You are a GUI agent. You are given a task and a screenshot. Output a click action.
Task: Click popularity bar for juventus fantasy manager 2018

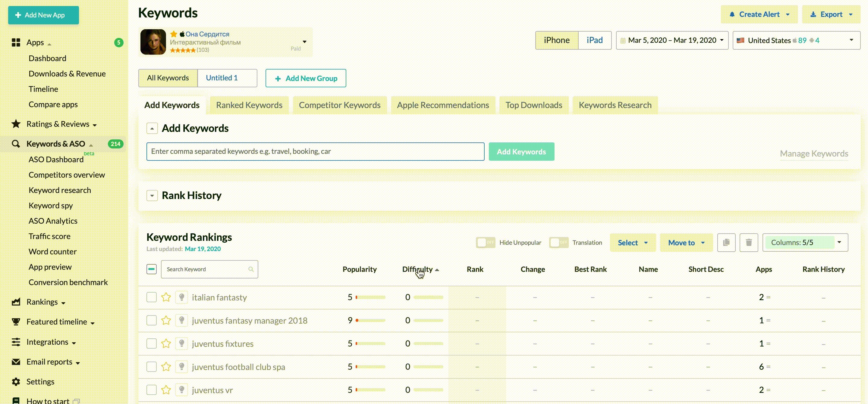370,321
